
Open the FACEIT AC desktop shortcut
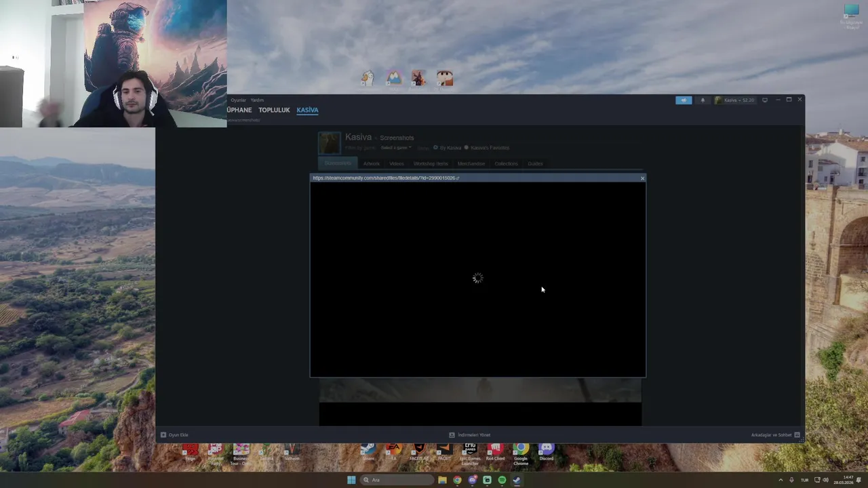[419, 451]
